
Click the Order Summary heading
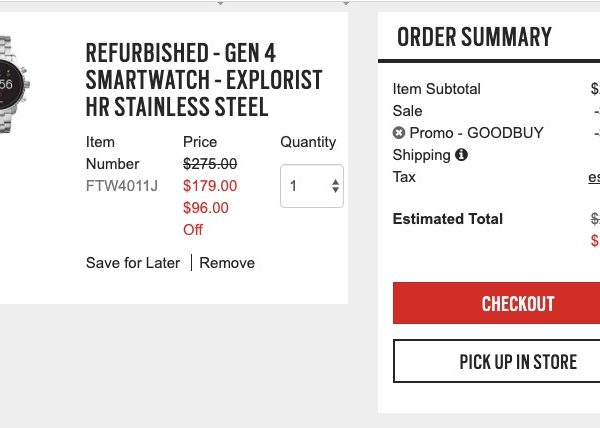[474, 38]
